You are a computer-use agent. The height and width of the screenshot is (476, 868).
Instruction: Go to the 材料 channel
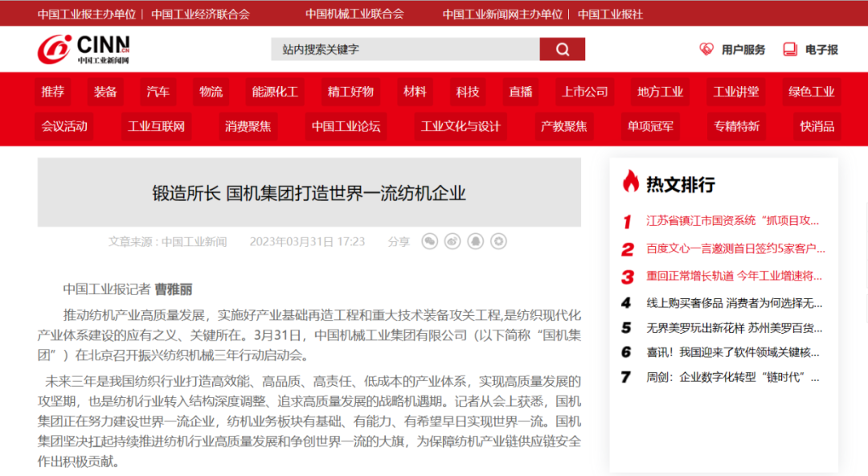tap(415, 92)
